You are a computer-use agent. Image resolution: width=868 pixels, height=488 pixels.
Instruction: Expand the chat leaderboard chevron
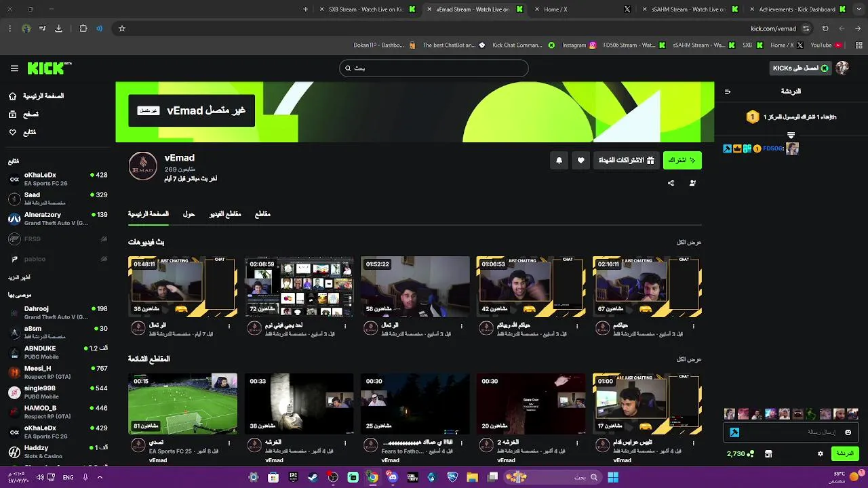791,136
